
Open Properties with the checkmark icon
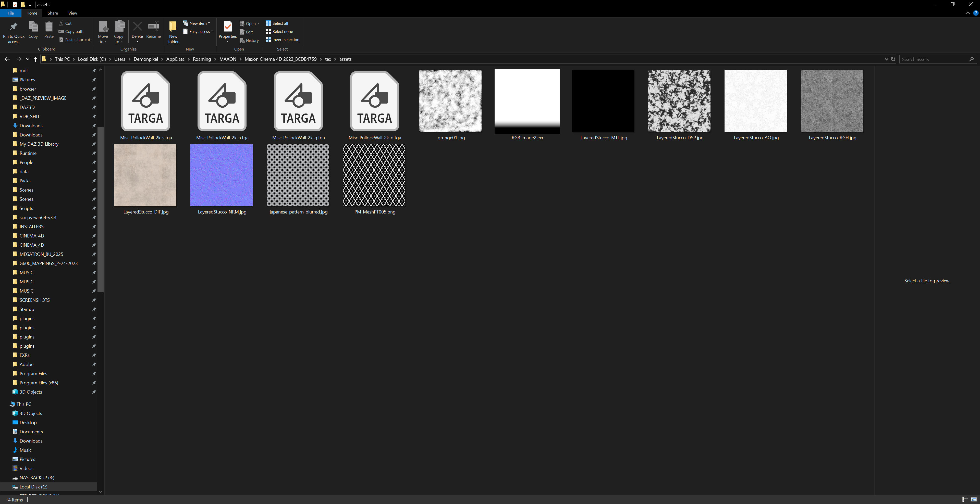pos(227,27)
